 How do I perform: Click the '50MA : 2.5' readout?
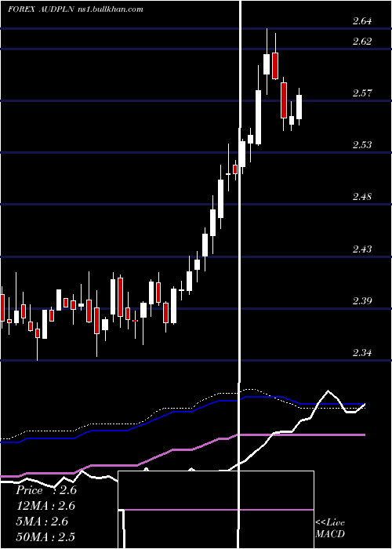(46, 536)
